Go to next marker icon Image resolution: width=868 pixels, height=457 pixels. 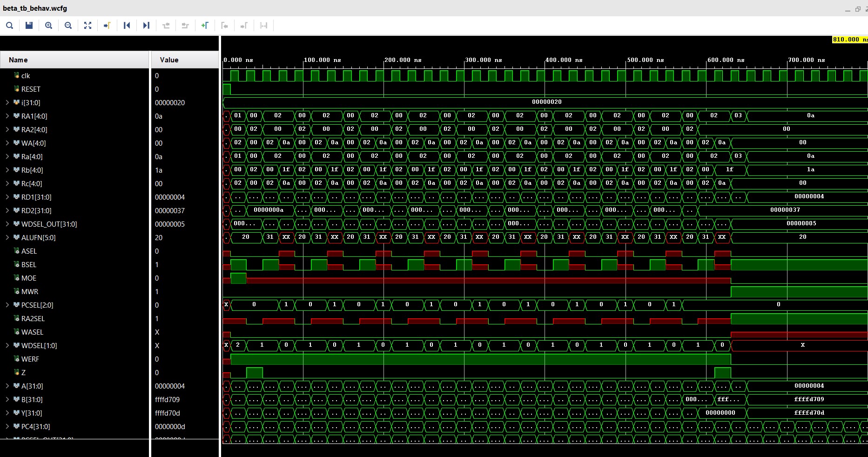[244, 26]
